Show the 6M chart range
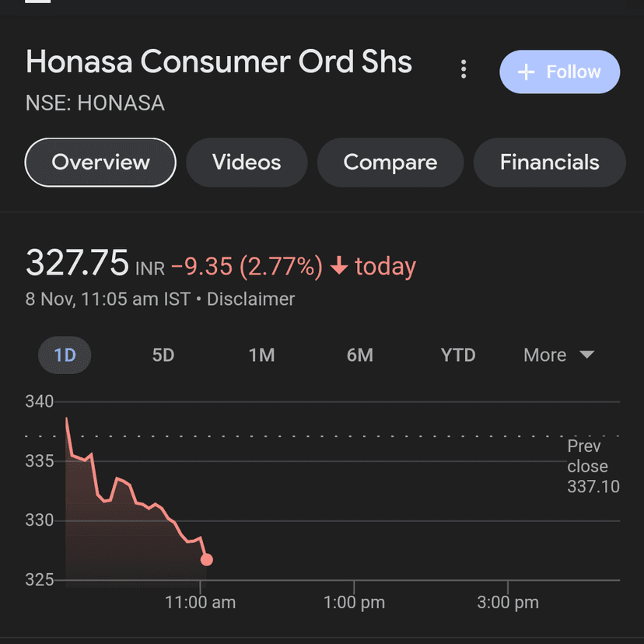The width and height of the screenshot is (644, 644). pos(360,355)
